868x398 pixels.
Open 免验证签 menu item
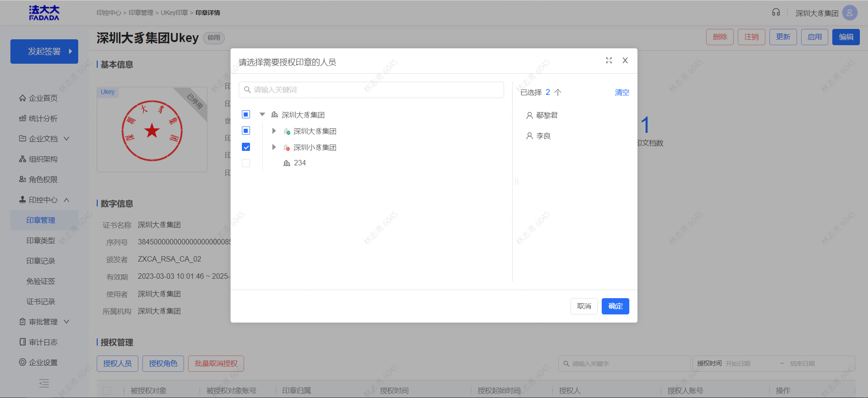pos(41,281)
